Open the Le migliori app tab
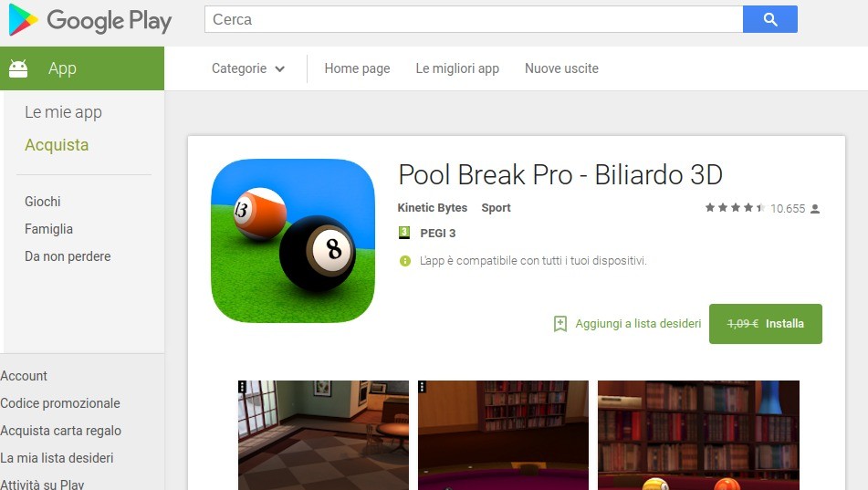Image resolution: width=868 pixels, height=490 pixels. coord(457,68)
